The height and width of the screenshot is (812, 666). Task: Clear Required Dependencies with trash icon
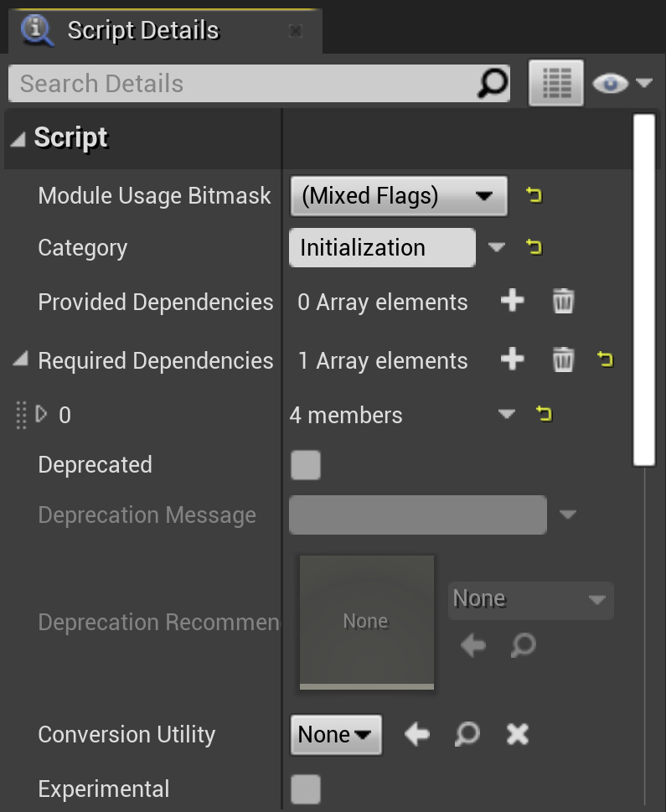coord(563,360)
